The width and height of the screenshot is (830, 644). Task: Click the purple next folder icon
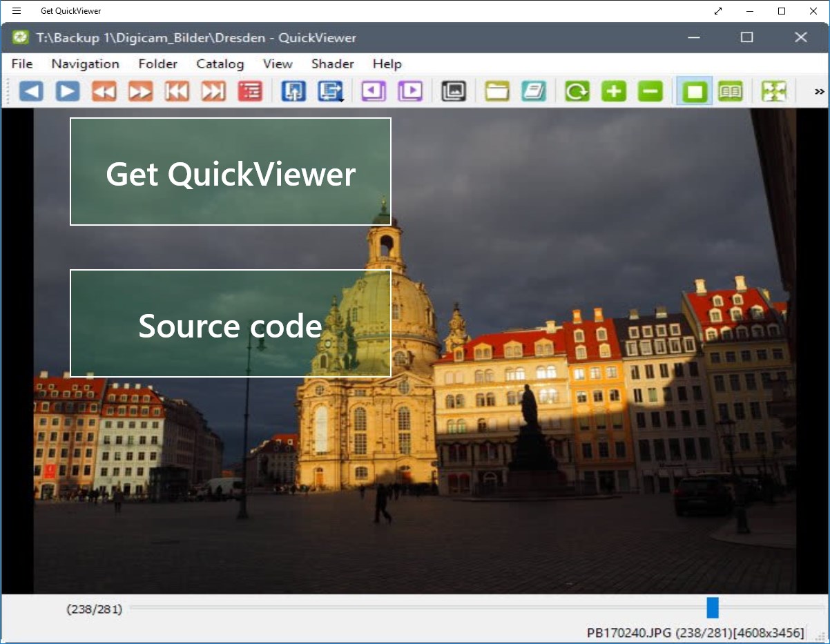coord(410,91)
